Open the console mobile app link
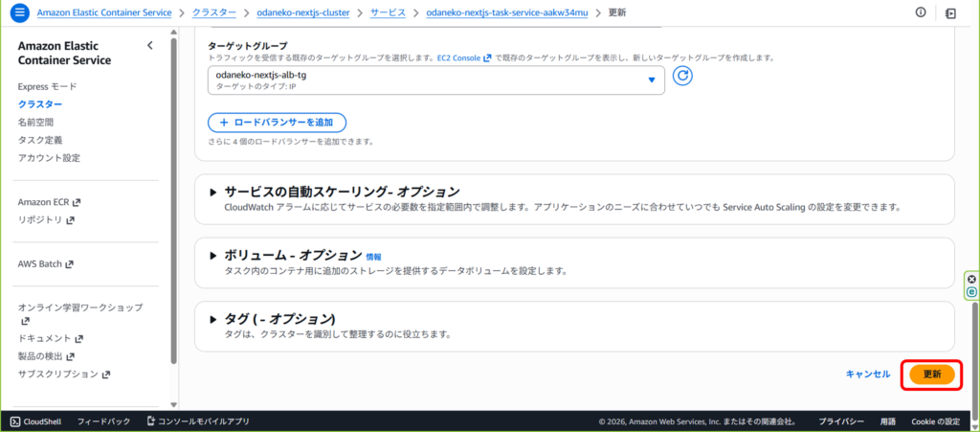The height and width of the screenshot is (432, 980). click(197, 421)
